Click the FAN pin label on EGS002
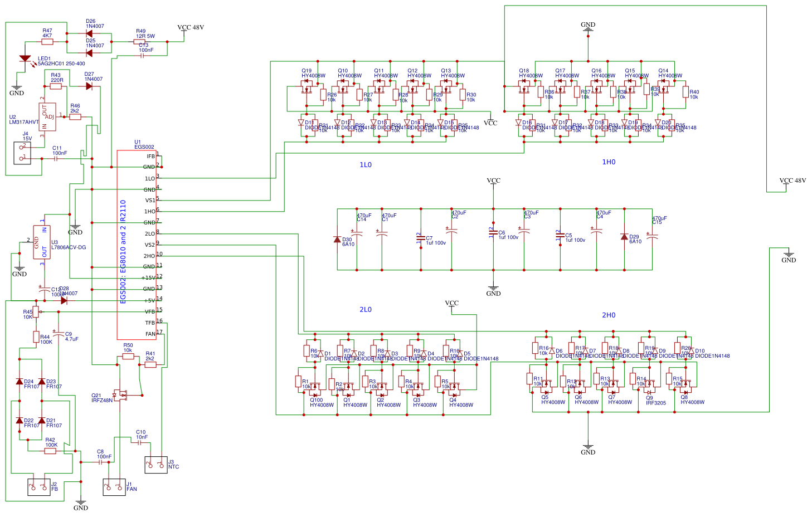 click(150, 334)
